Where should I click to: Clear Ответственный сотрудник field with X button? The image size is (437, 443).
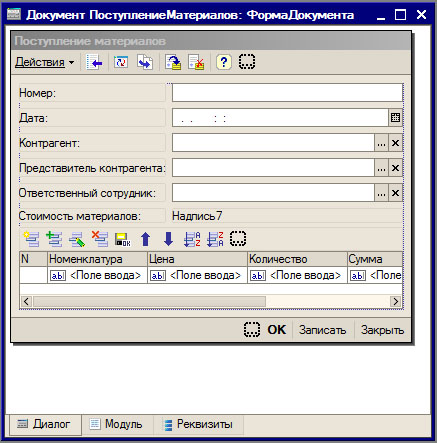395,193
